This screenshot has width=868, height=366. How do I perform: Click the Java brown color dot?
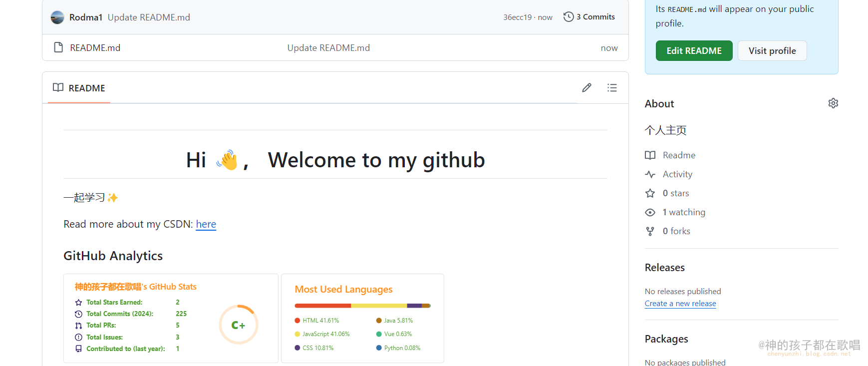(379, 321)
